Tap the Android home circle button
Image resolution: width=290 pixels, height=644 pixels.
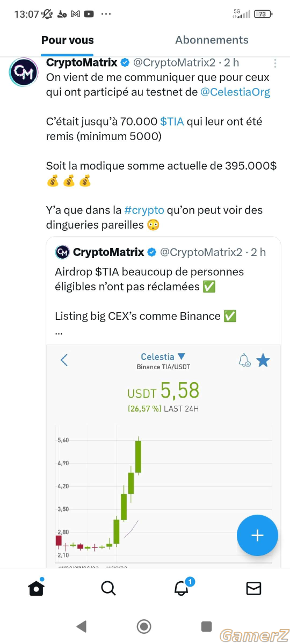[x=144, y=626]
